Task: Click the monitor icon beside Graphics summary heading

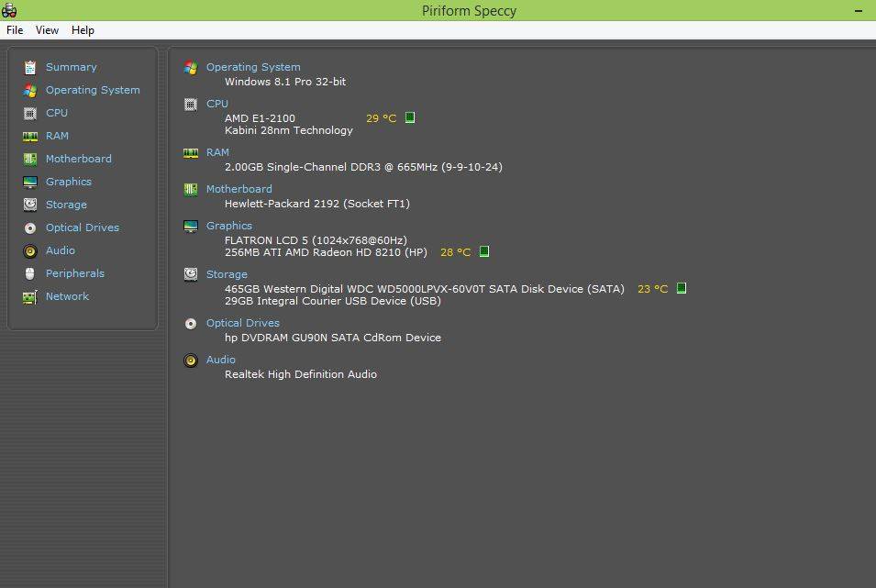Action: click(191, 227)
